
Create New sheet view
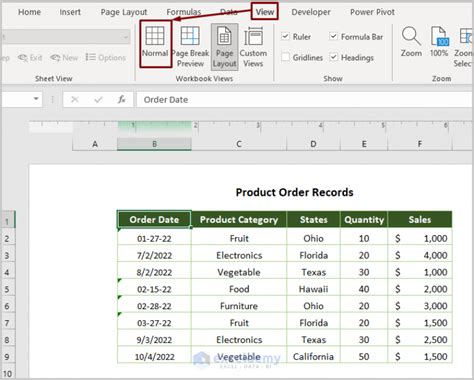(64, 58)
